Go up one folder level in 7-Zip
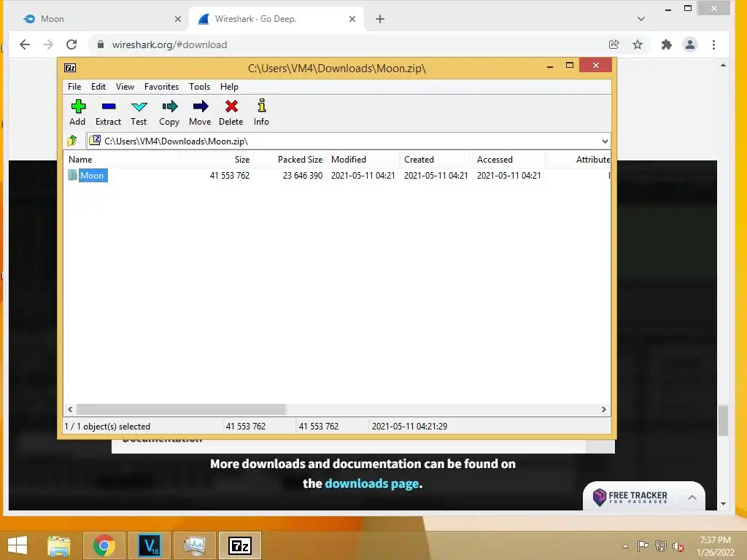The image size is (747, 560). (72, 141)
